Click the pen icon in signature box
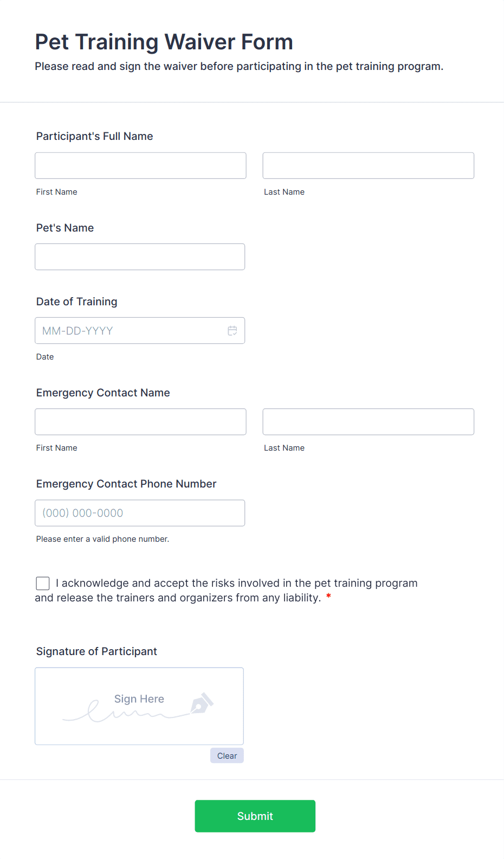Image resolution: width=504 pixels, height=859 pixels. [202, 703]
